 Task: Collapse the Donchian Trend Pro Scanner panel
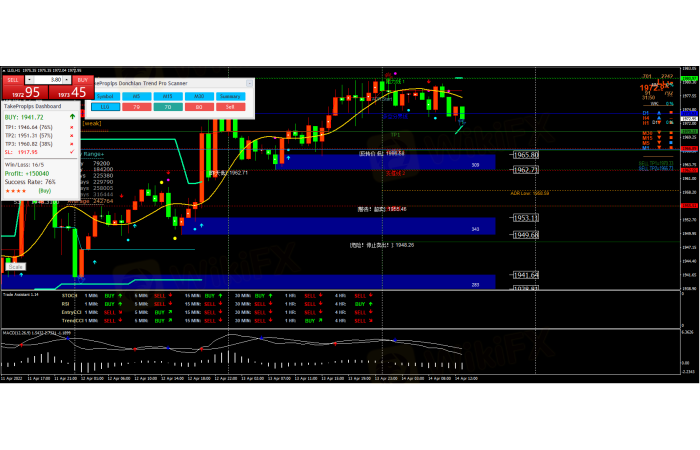249,84
